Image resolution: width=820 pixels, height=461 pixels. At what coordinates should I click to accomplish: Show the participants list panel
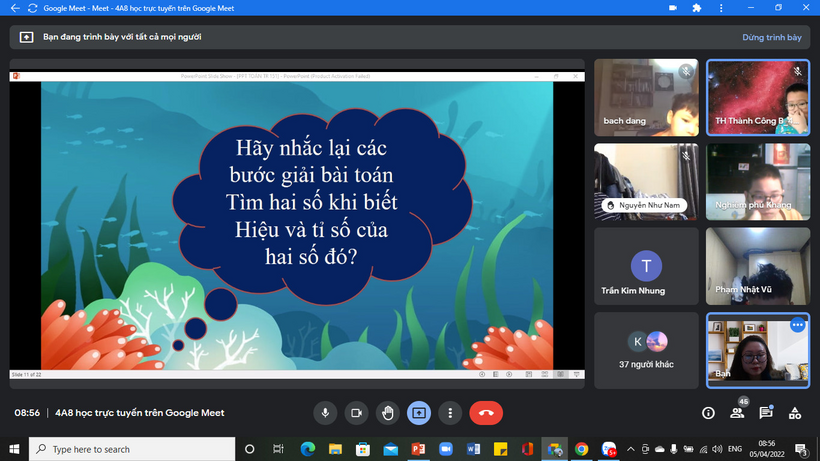click(x=737, y=412)
